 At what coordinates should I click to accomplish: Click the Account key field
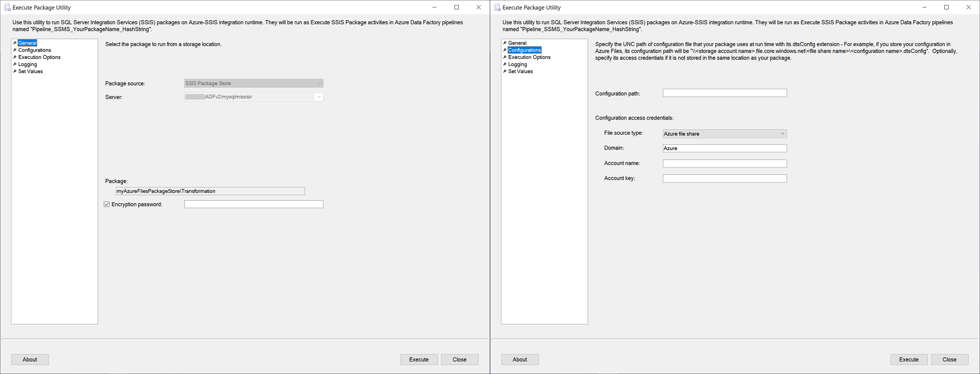tap(725, 178)
